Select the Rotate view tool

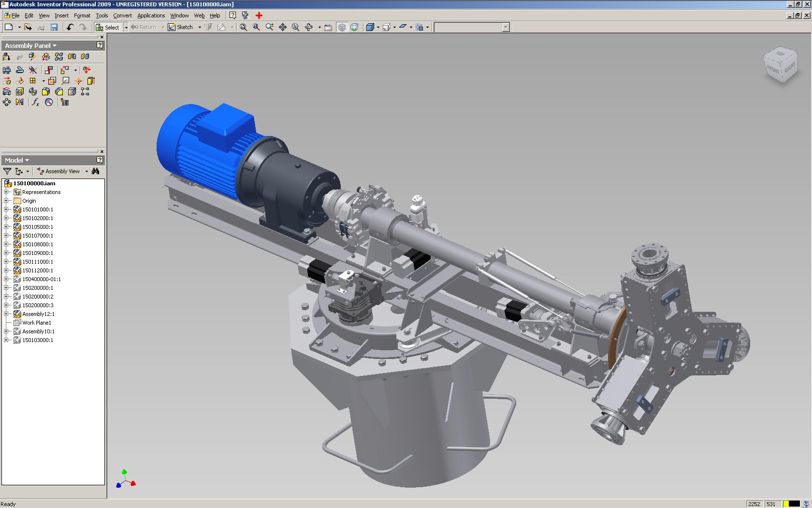pyautogui.click(x=309, y=27)
